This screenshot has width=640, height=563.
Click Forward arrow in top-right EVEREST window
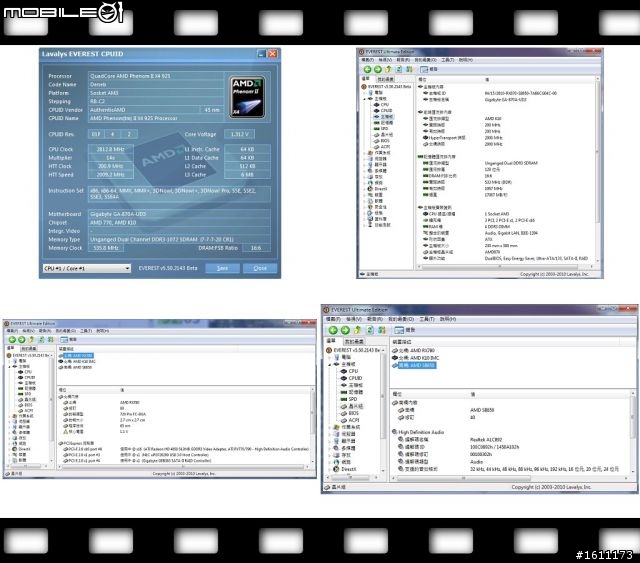[378, 69]
